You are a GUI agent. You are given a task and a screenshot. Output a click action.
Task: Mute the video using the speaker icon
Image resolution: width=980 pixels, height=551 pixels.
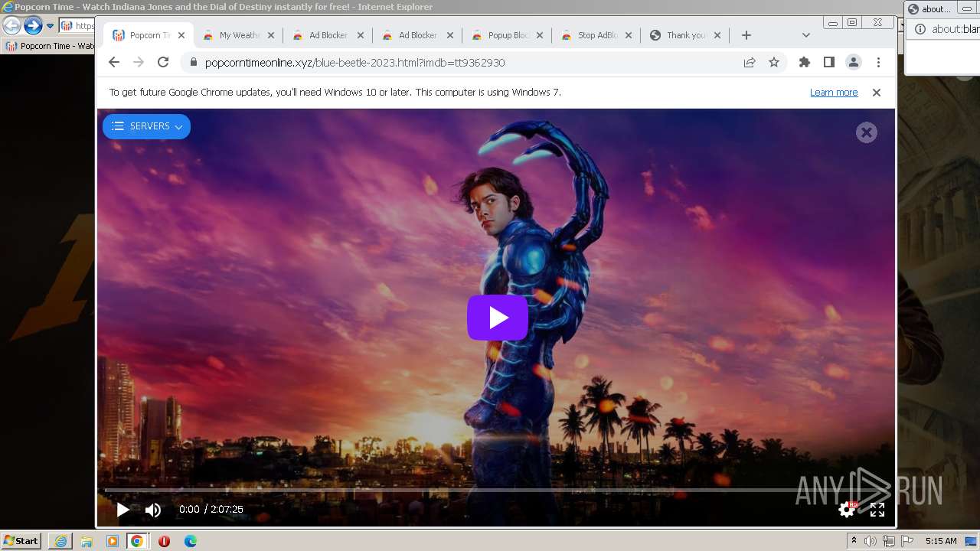coord(153,510)
